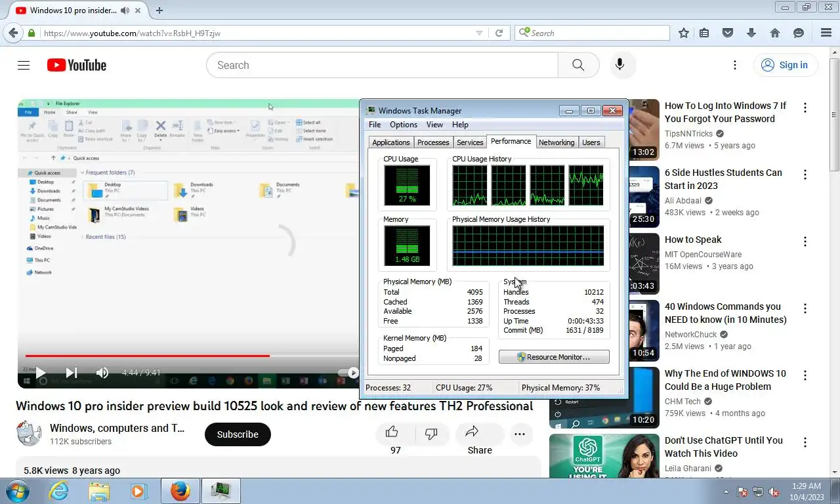The height and width of the screenshot is (504, 840).
Task: Open options for 'How To Log Into Windows 7' video
Action: click(805, 107)
